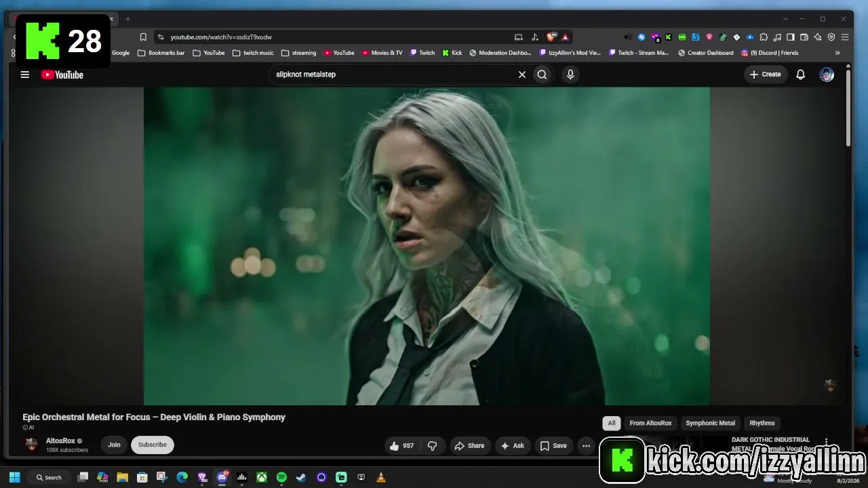This screenshot has width=868, height=488.
Task: Open YouTube notifications bell
Action: 800,75
